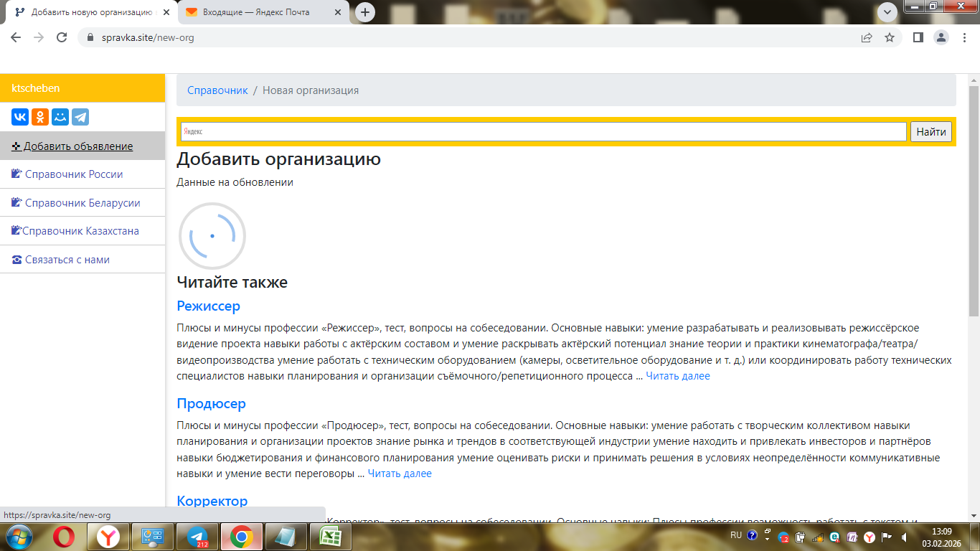The image size is (980, 551).
Task: Click Читать далее under Продюсер
Action: coord(400,474)
